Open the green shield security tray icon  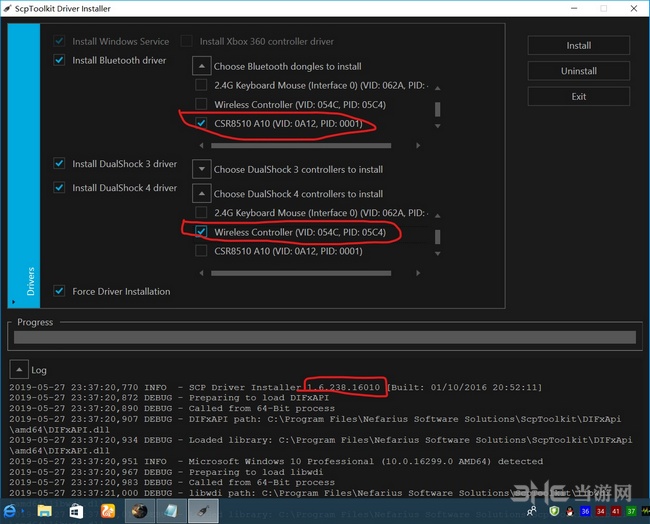pyautogui.click(x=554, y=511)
